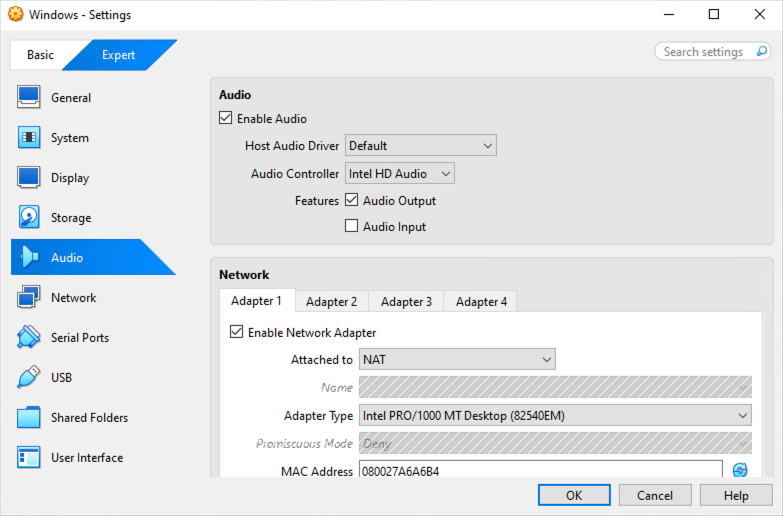Open the Attached to NAT dropdown
This screenshot has height=516, width=783.
(457, 359)
